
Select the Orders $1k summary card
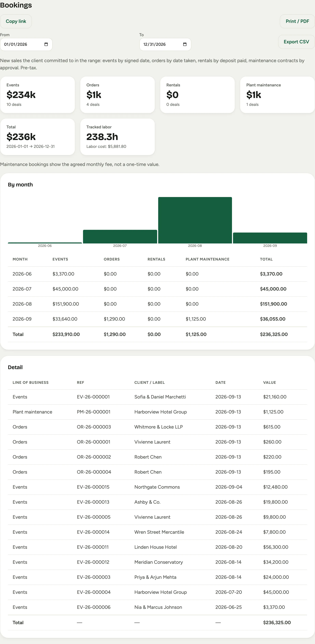tap(117, 95)
